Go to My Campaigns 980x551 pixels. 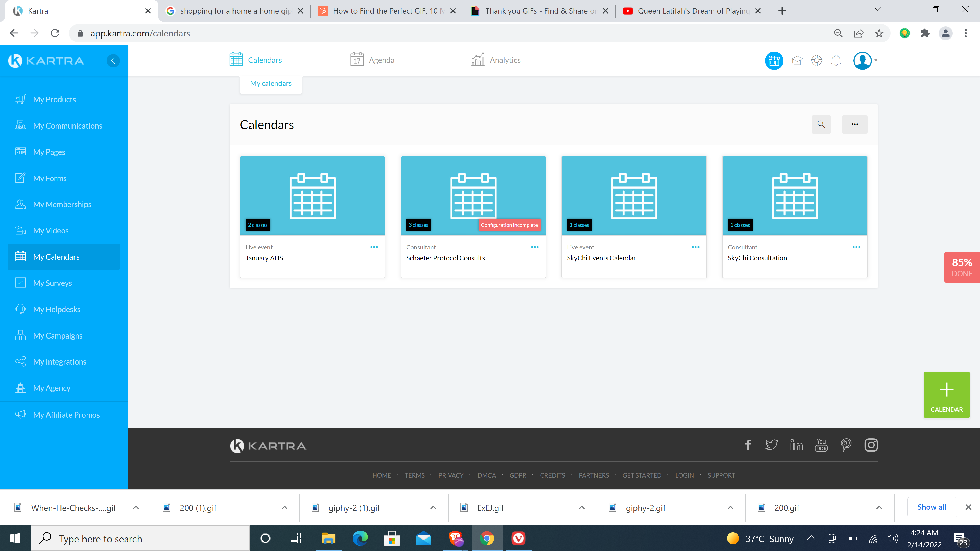pos(57,335)
